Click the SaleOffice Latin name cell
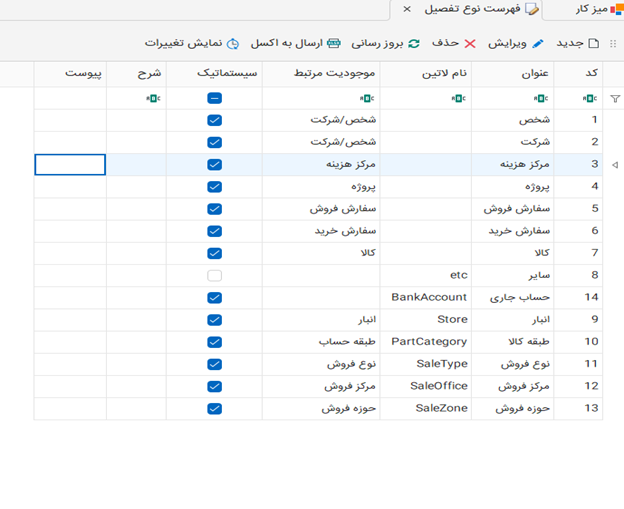 click(426, 386)
